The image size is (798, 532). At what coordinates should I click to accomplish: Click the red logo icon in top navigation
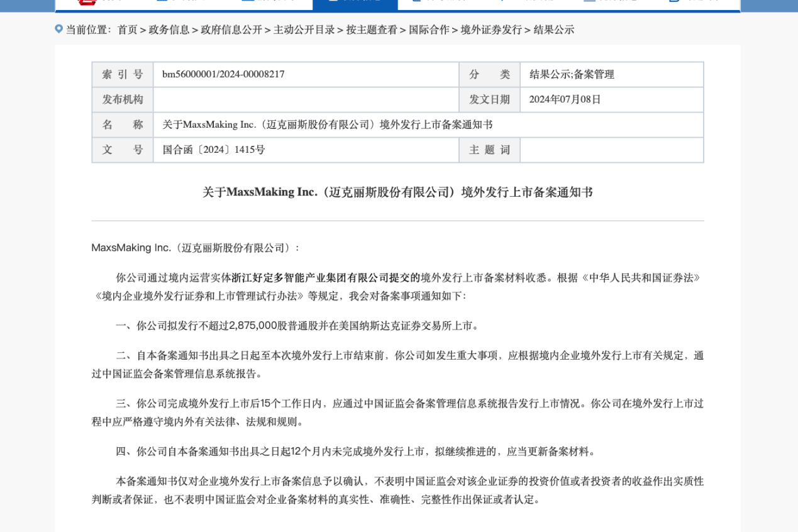[x=87, y=2]
